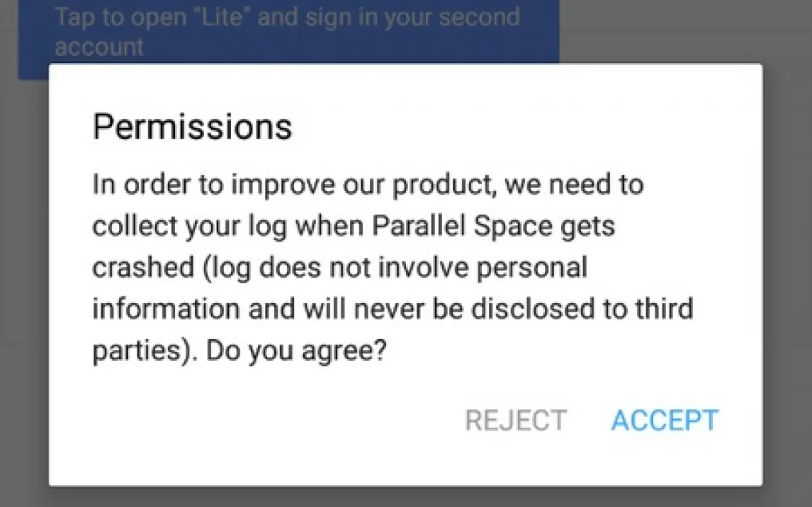812x507 pixels.
Task: Click the "Do you agree?" question text
Action: click(x=296, y=351)
